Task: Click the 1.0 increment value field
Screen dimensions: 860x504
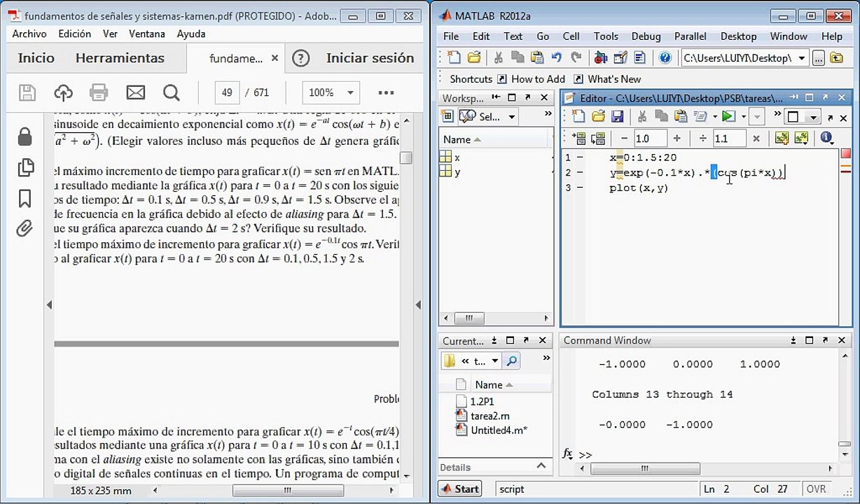Action: click(x=651, y=139)
